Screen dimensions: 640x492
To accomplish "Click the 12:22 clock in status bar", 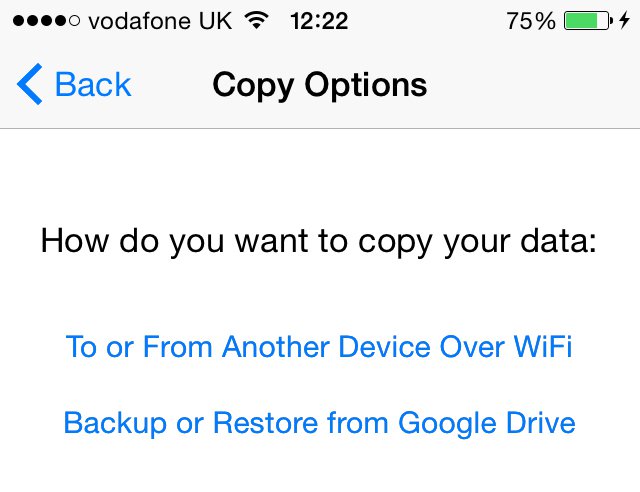I will pyautogui.click(x=319, y=21).
